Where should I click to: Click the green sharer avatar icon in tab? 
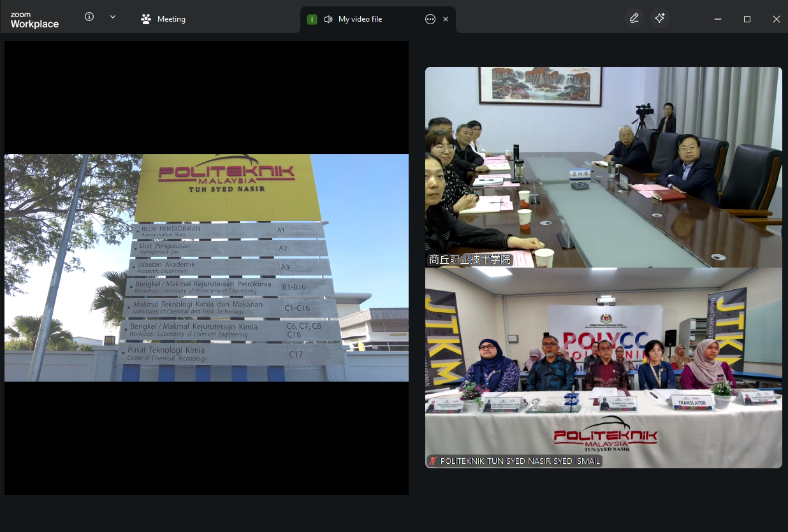click(312, 19)
